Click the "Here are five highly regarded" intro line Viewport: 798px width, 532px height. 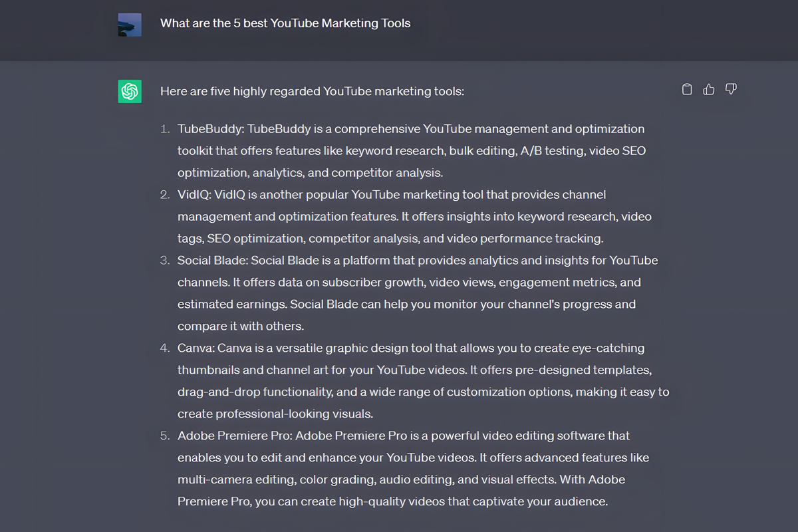[312, 91]
